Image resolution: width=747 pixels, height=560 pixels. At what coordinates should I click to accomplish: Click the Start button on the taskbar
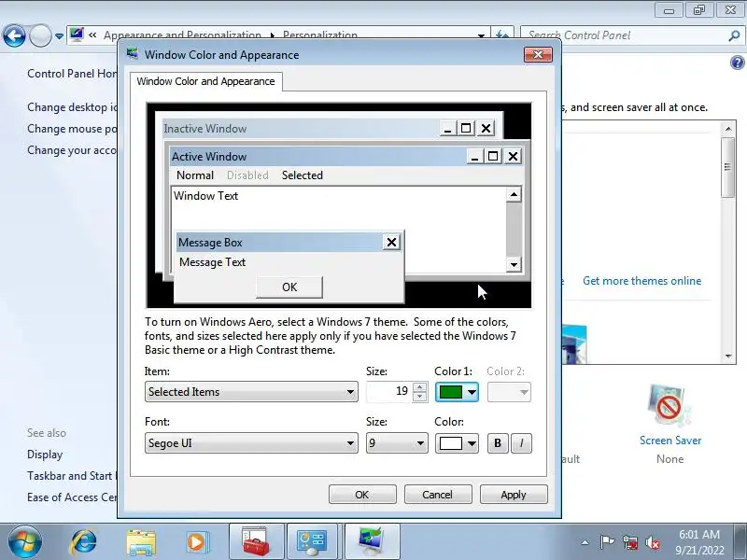25,541
